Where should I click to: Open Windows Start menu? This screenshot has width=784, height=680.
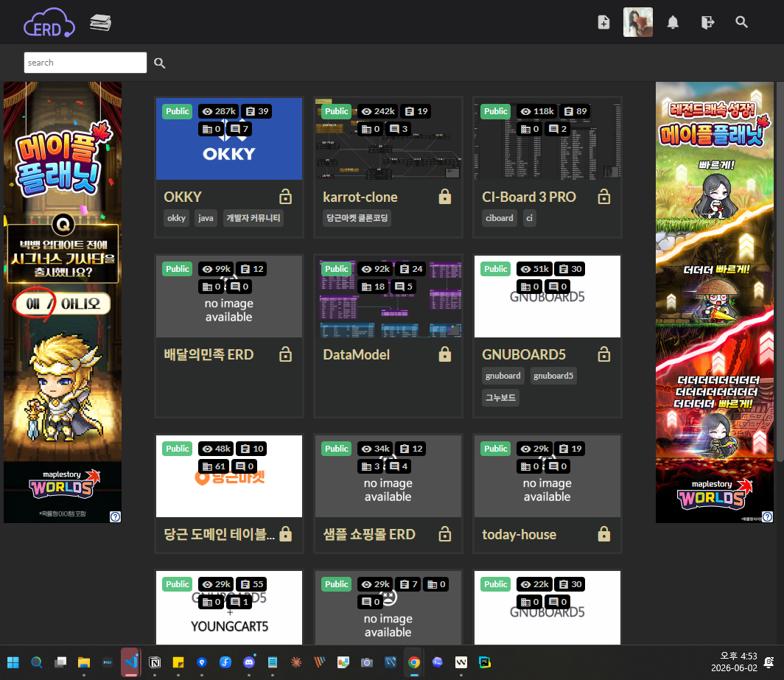click(13, 662)
